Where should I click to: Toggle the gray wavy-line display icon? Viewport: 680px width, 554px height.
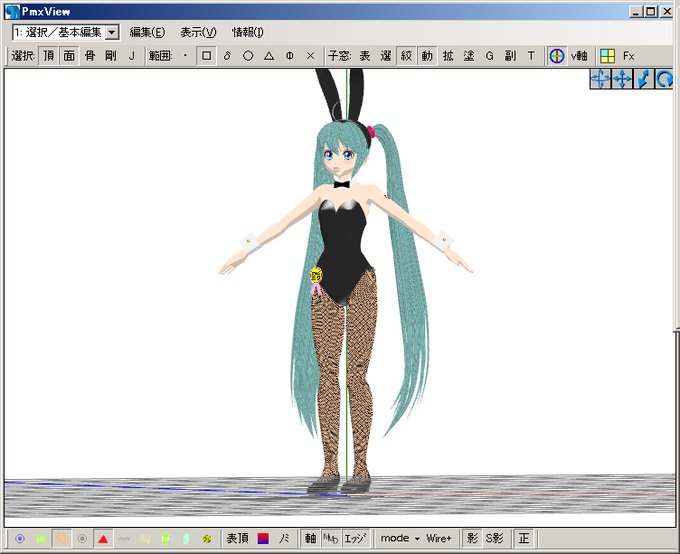124,539
